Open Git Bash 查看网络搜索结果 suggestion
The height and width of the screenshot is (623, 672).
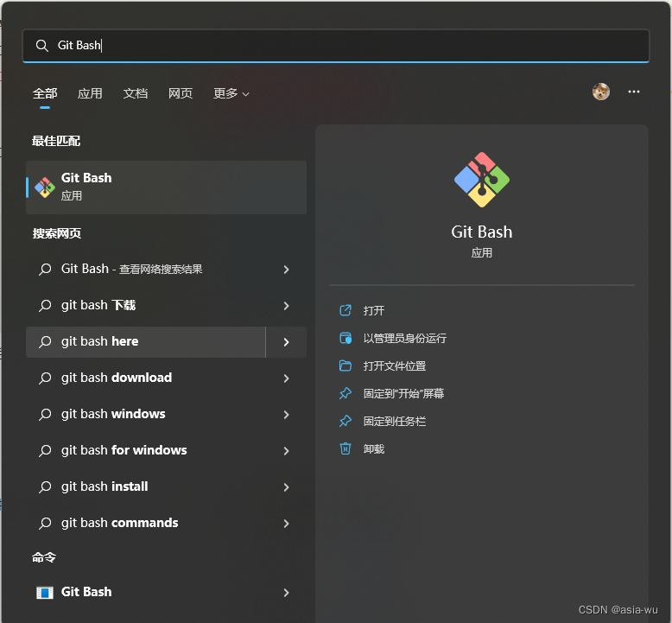pyautogui.click(x=146, y=270)
